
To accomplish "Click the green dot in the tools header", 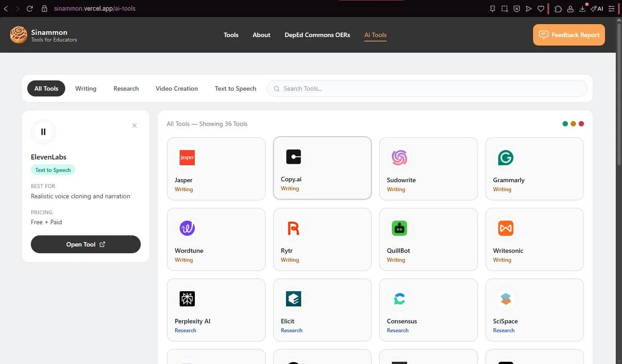I will 565,124.
